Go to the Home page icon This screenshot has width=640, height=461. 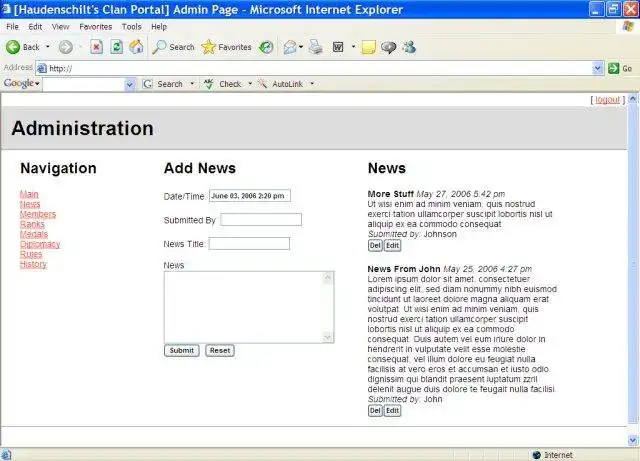point(136,47)
